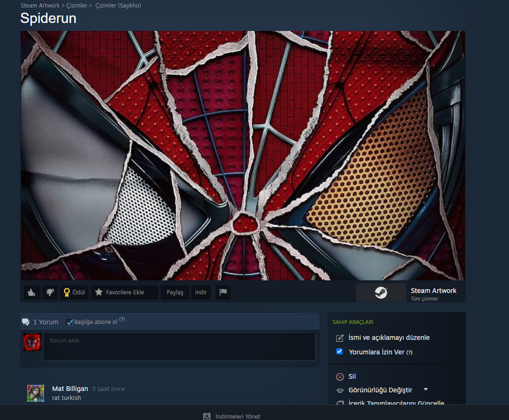509x420 pixels.
Task: Delete artwork with Sil link
Action: click(x=352, y=376)
